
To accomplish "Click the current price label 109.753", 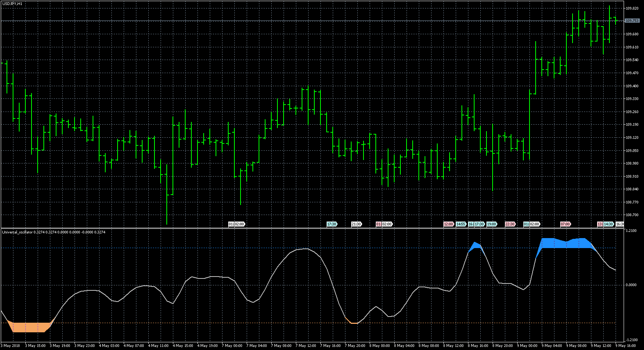I will tap(632, 21).
